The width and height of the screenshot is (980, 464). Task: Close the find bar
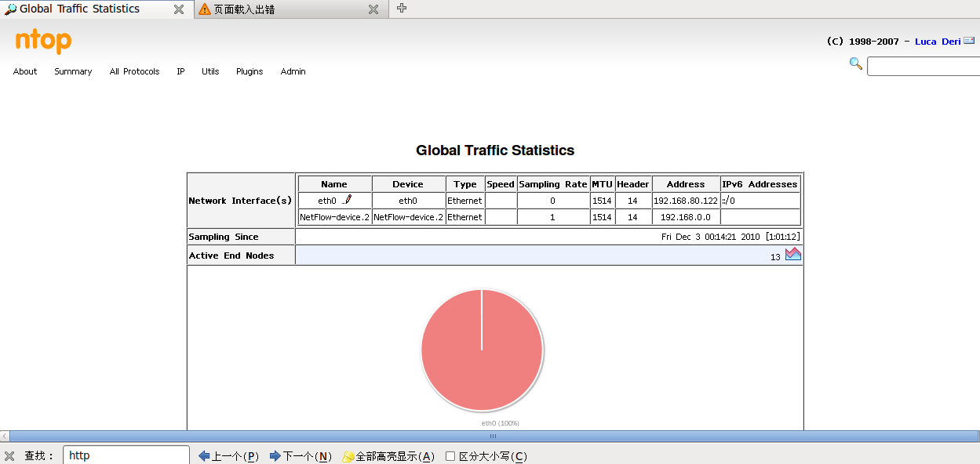click(x=9, y=456)
